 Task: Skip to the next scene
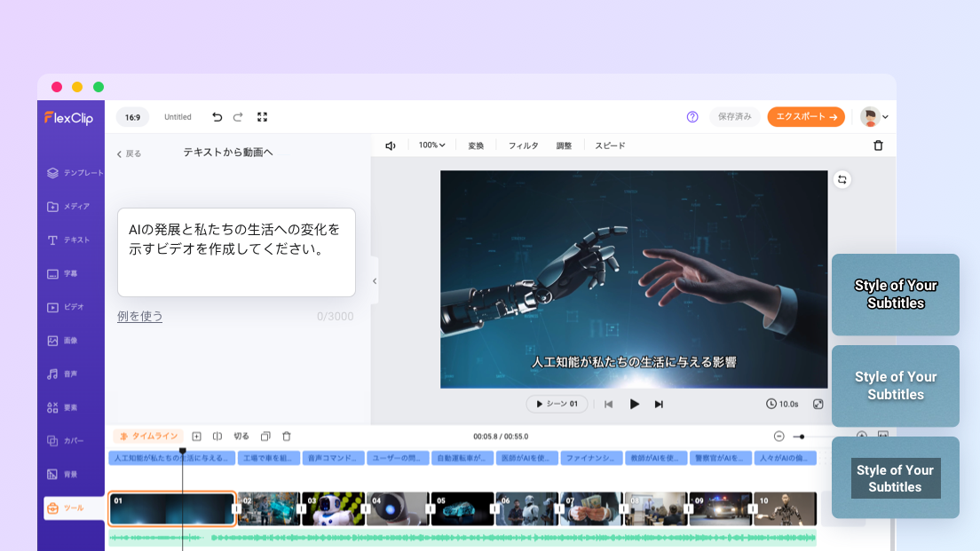point(659,405)
